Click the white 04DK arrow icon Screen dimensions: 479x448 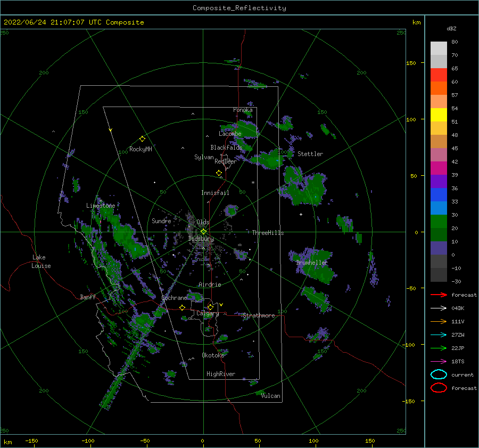click(439, 308)
